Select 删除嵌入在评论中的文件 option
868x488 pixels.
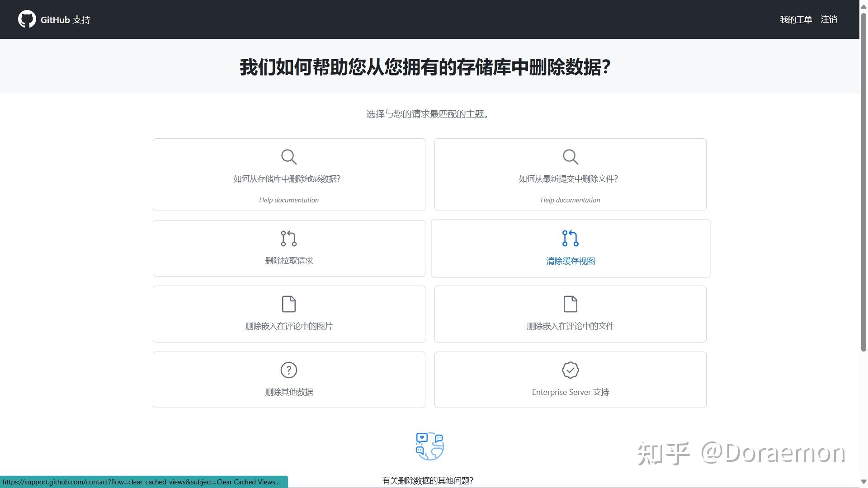pyautogui.click(x=570, y=314)
